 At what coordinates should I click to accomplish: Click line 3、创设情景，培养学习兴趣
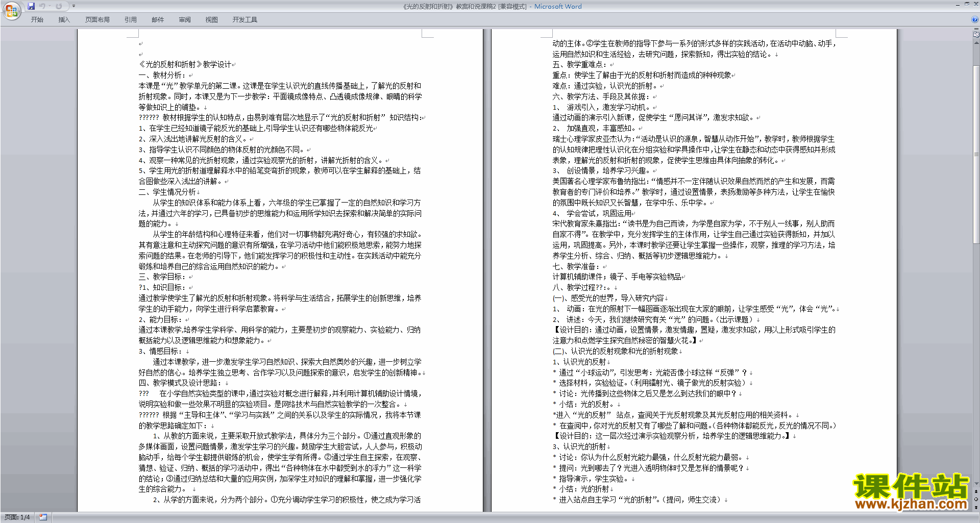[601, 170]
